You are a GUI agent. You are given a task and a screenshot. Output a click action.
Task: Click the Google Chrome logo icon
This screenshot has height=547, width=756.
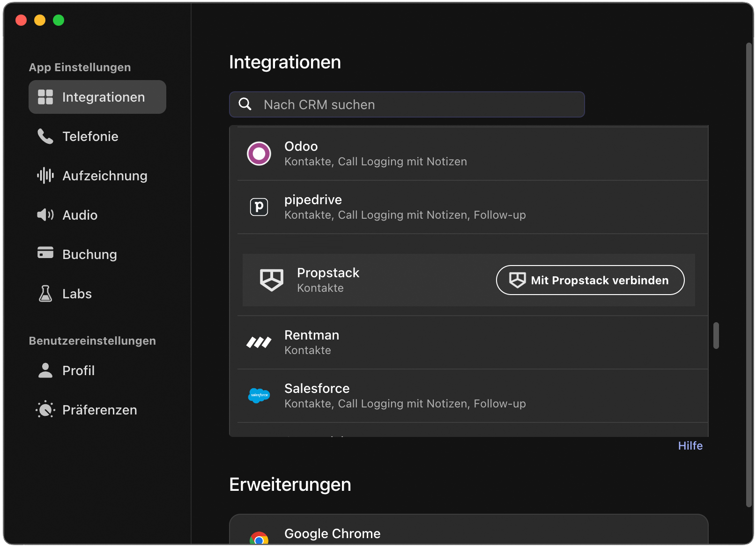tap(259, 539)
